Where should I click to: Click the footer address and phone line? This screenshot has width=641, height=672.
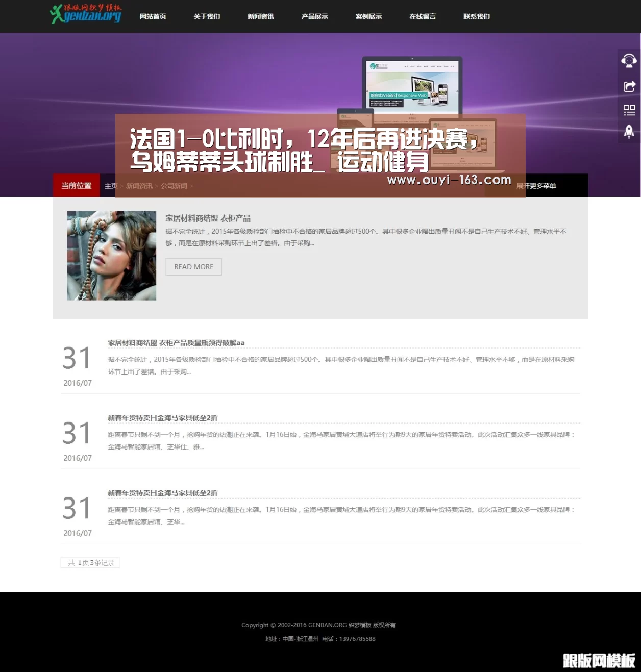[320, 639]
